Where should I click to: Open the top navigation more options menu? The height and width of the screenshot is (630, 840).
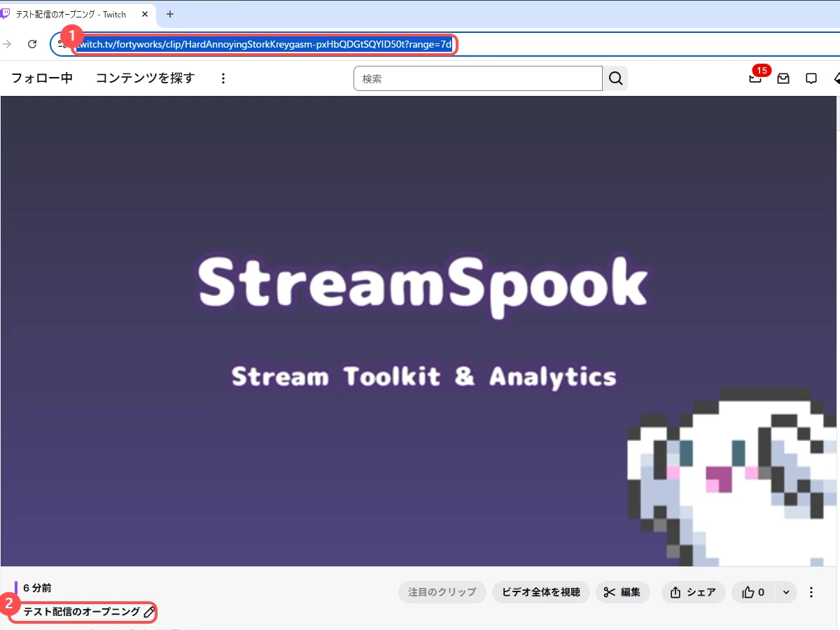[223, 78]
